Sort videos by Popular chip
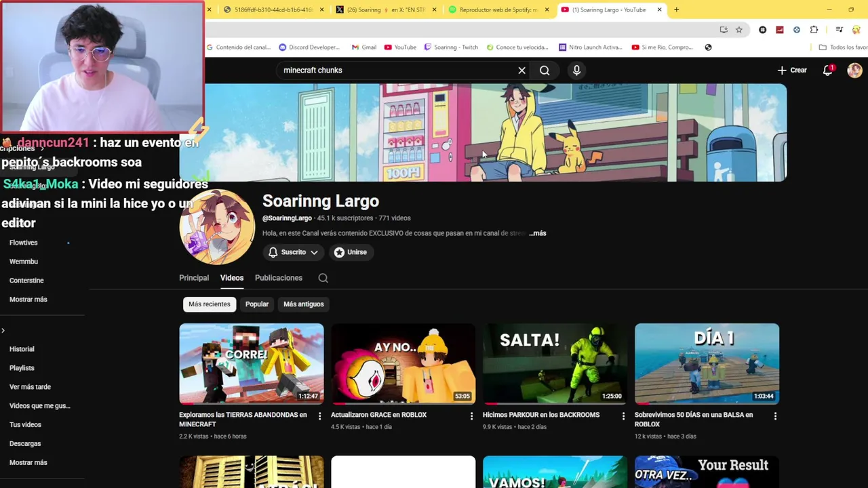The height and width of the screenshot is (488, 868). point(257,304)
